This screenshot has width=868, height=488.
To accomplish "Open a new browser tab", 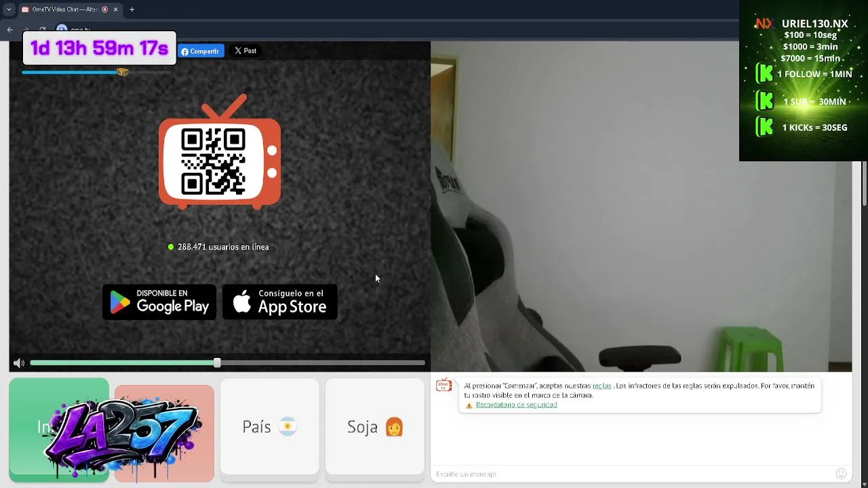I will click(x=132, y=9).
